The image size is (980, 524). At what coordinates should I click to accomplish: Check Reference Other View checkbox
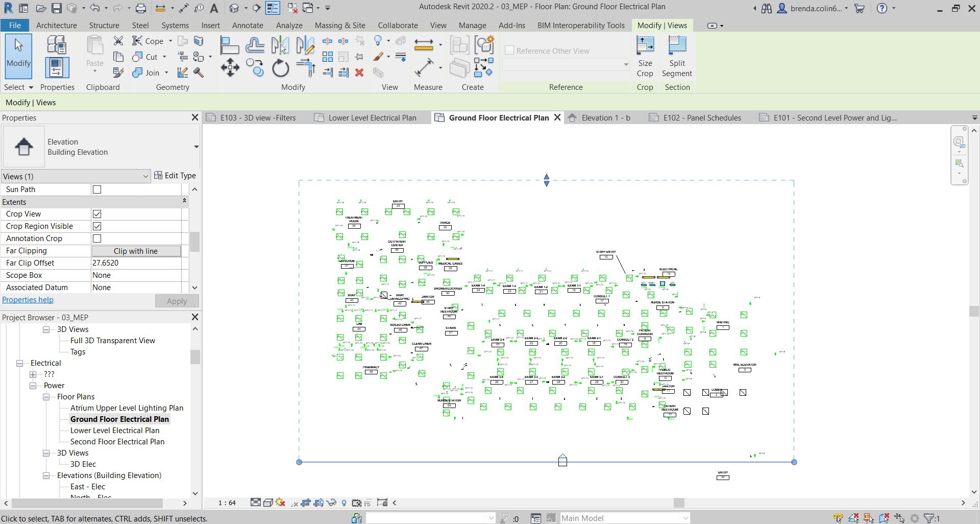(509, 51)
